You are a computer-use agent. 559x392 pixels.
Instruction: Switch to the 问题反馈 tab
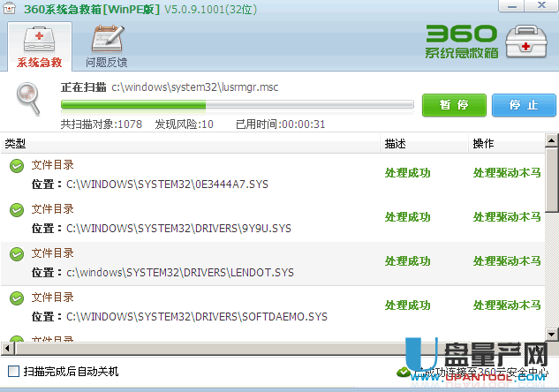pos(107,47)
